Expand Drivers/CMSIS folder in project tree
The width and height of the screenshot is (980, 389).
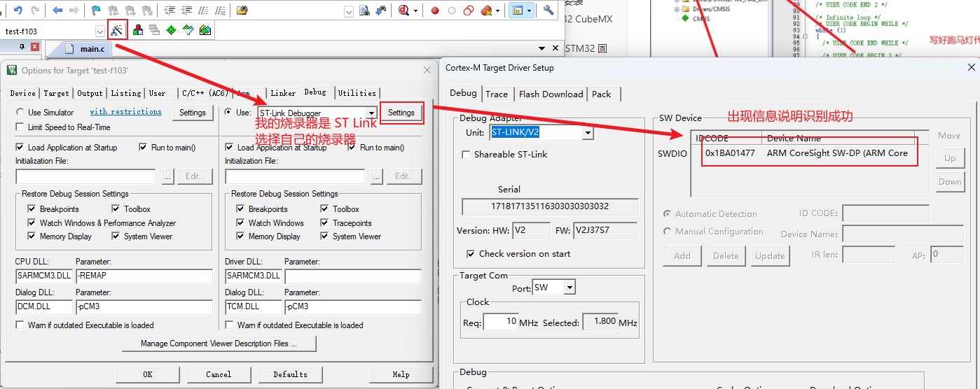point(677,10)
